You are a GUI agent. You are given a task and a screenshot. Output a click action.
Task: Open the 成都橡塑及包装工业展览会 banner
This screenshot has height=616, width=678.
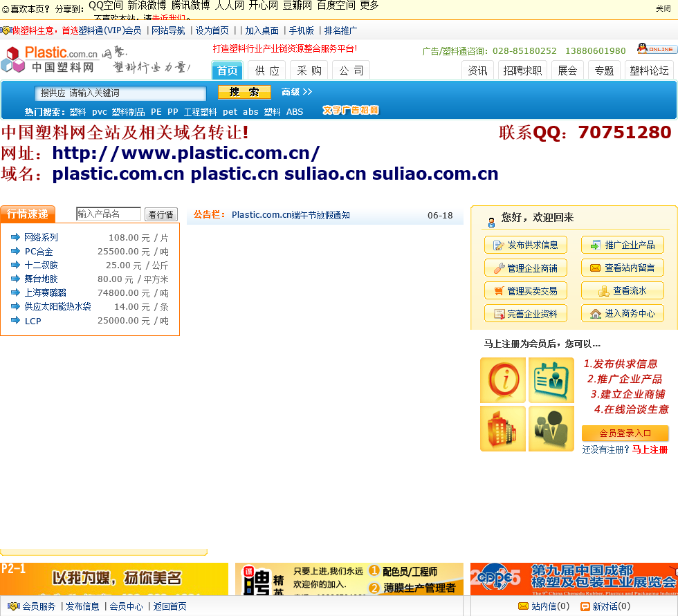coord(574,579)
